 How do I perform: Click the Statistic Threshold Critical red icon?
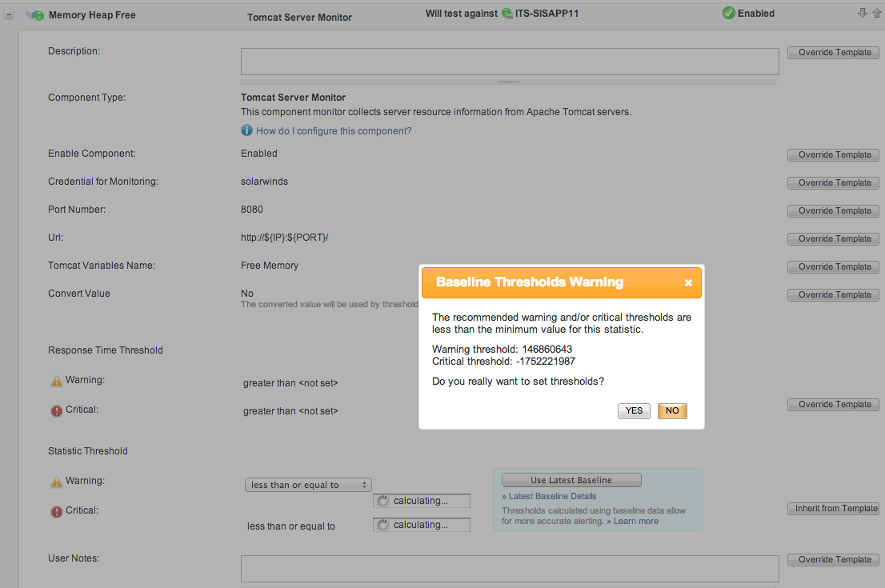click(57, 512)
